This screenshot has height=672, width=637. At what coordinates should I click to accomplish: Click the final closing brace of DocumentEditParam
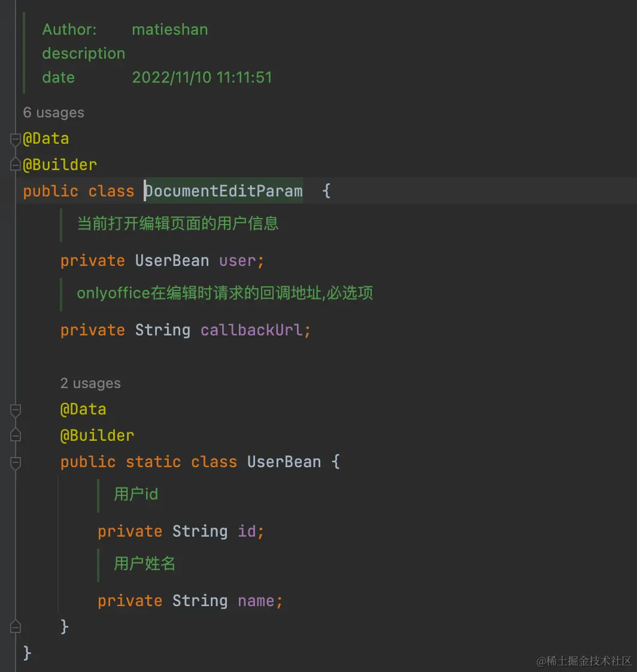[x=26, y=653]
